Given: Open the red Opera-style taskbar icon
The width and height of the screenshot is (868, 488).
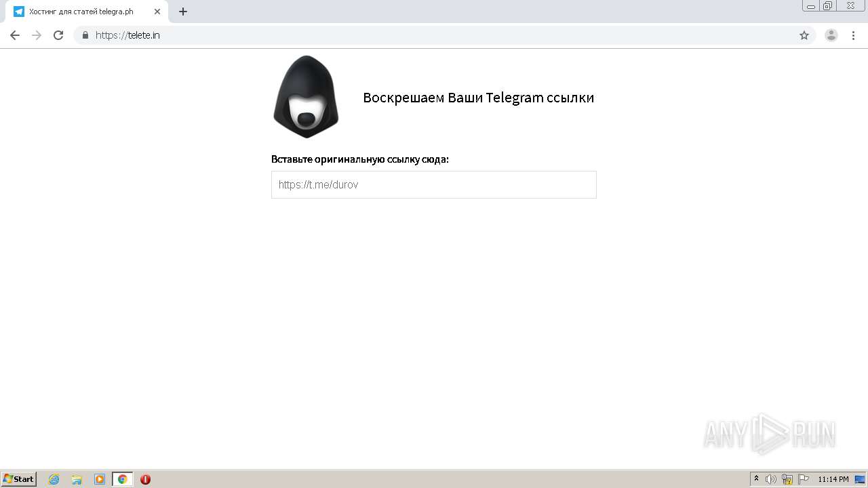Looking at the screenshot, I should coord(145,479).
